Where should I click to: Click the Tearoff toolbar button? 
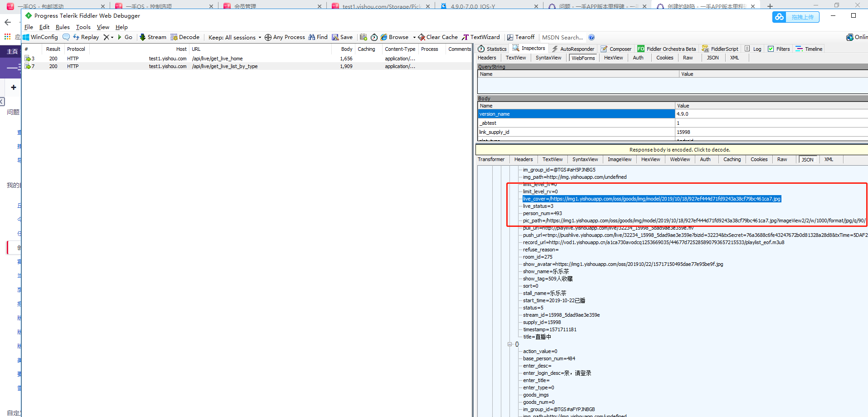coord(521,37)
